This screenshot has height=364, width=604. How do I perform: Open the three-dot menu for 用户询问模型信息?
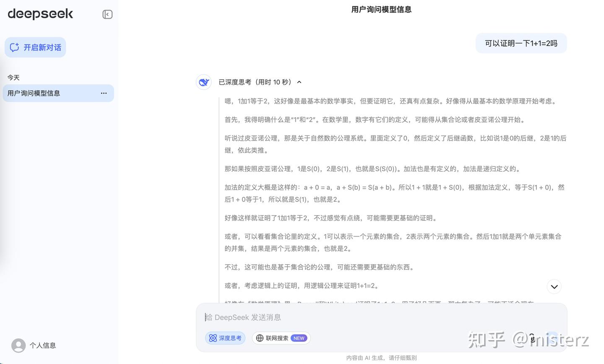(104, 93)
